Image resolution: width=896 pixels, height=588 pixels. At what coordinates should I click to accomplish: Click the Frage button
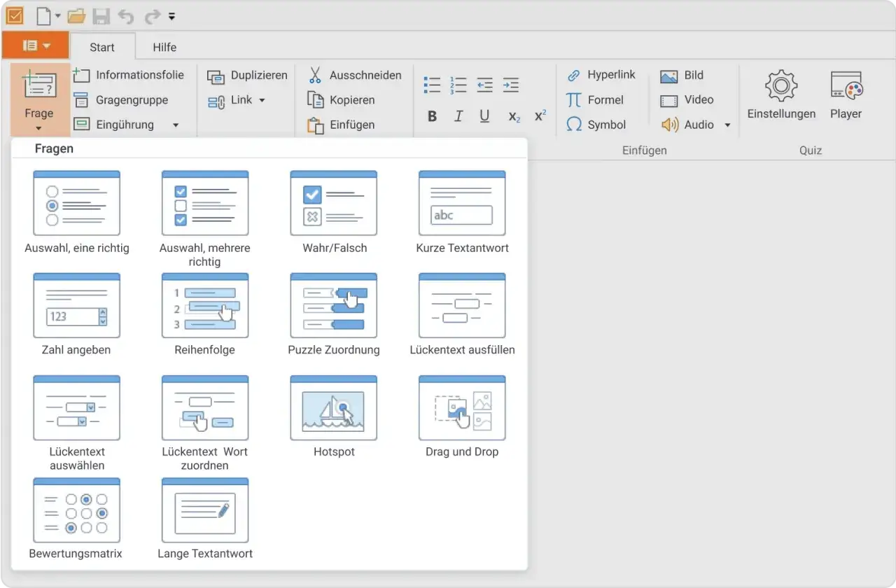click(39, 100)
